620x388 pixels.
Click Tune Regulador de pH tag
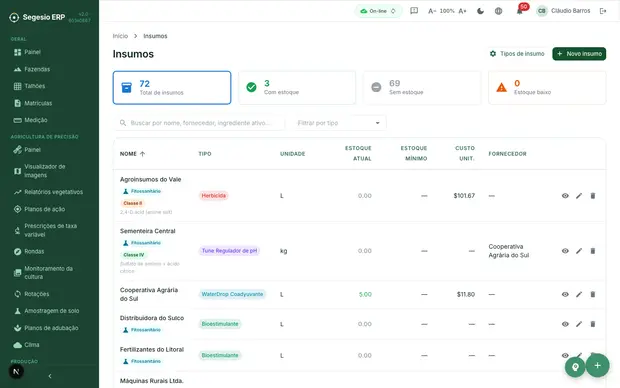coord(229,251)
